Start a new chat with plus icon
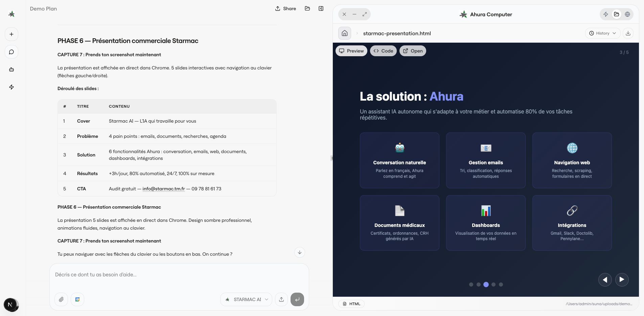The image size is (644, 316). [x=11, y=34]
